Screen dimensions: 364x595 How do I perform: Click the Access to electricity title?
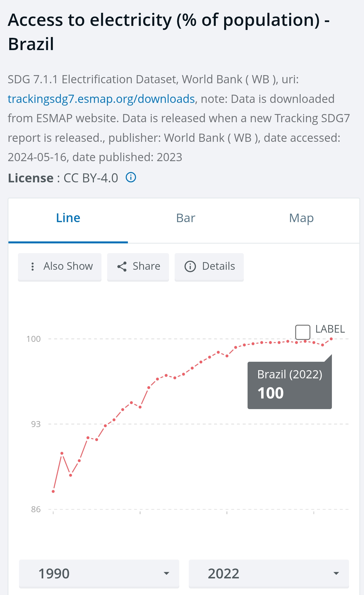click(x=169, y=32)
